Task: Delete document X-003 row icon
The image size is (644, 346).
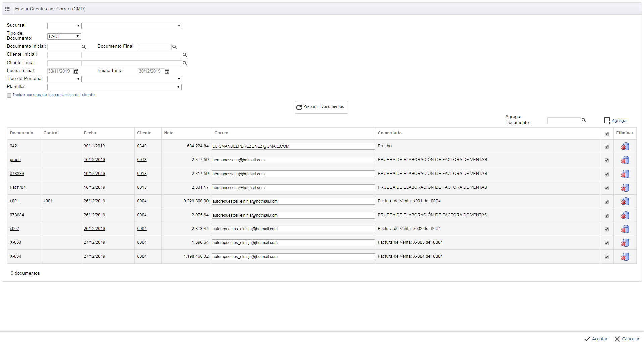Action: [625, 243]
